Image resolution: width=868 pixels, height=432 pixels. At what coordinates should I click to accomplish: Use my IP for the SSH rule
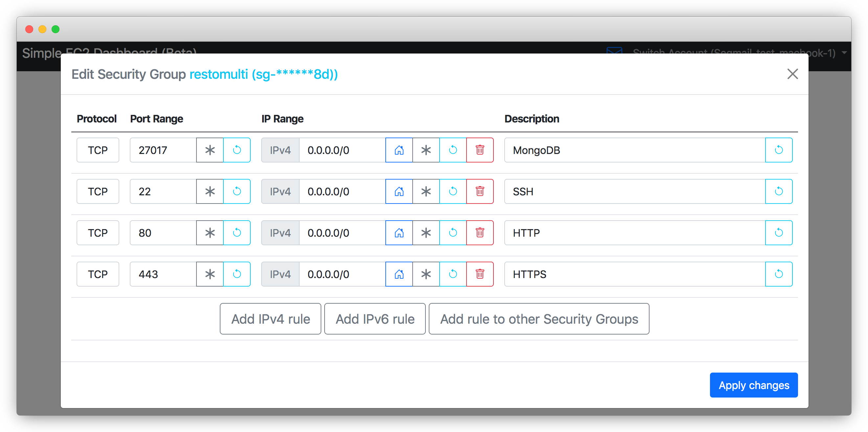click(x=399, y=191)
